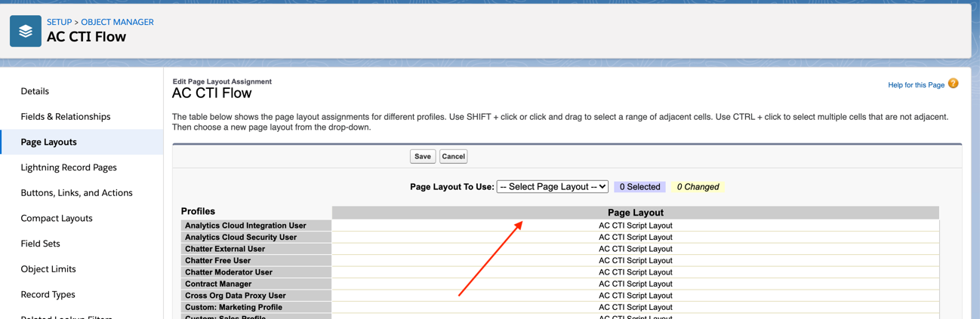Save the page layout assignment

(423, 157)
